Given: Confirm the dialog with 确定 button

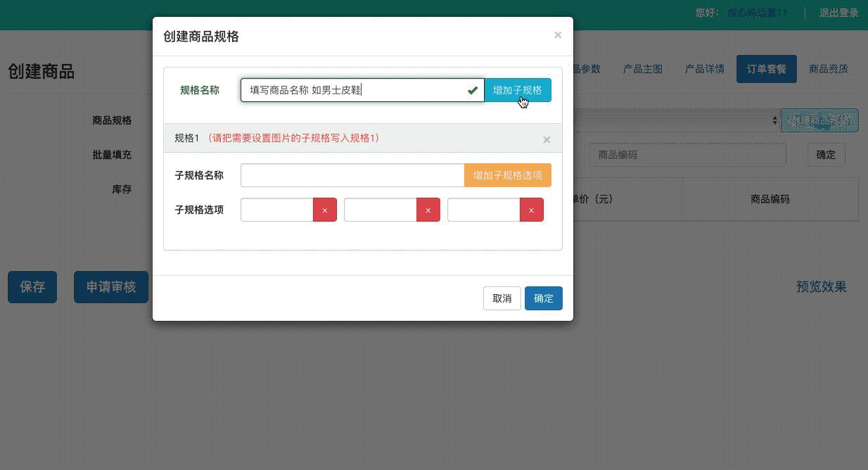Looking at the screenshot, I should [x=543, y=298].
